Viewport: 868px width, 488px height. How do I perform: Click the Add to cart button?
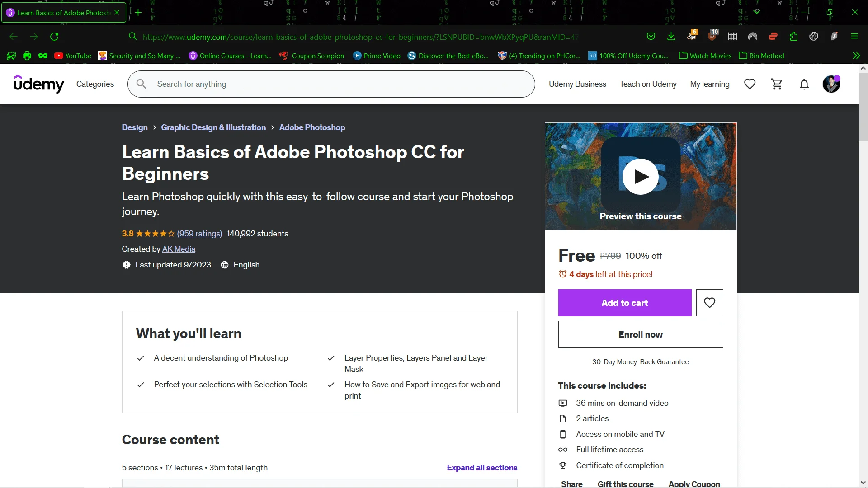625,303
